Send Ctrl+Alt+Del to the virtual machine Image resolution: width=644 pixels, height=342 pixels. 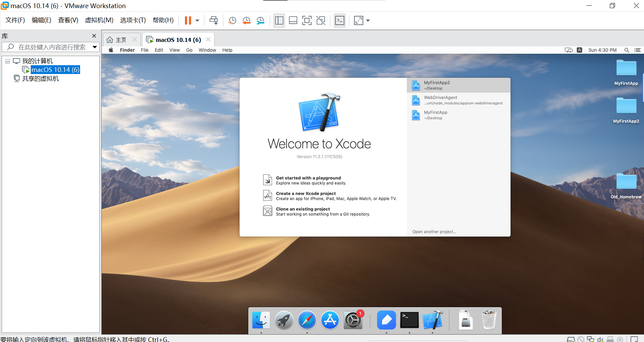tap(214, 21)
